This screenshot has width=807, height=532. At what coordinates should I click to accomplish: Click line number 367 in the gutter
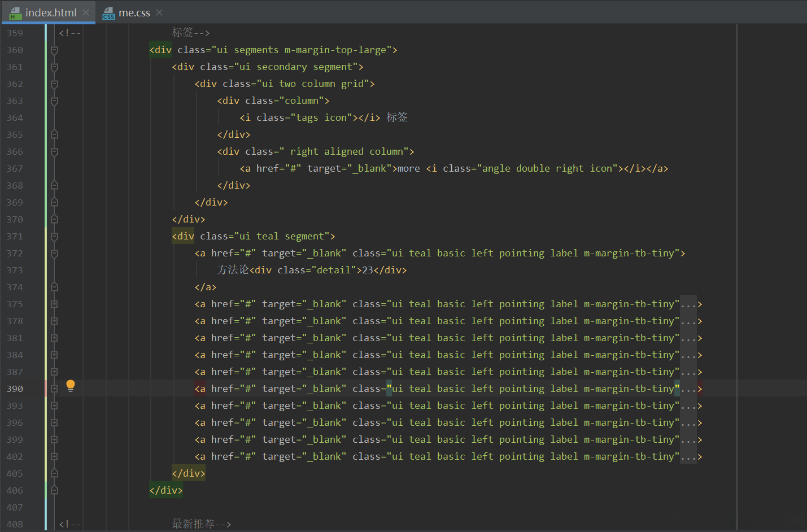tap(15, 169)
